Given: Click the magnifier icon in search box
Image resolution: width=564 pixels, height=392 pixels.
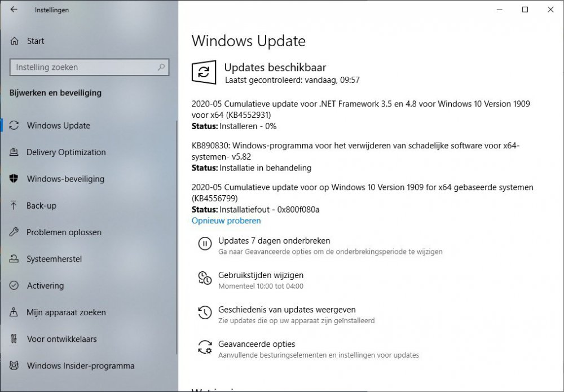Looking at the screenshot, I should 161,67.
